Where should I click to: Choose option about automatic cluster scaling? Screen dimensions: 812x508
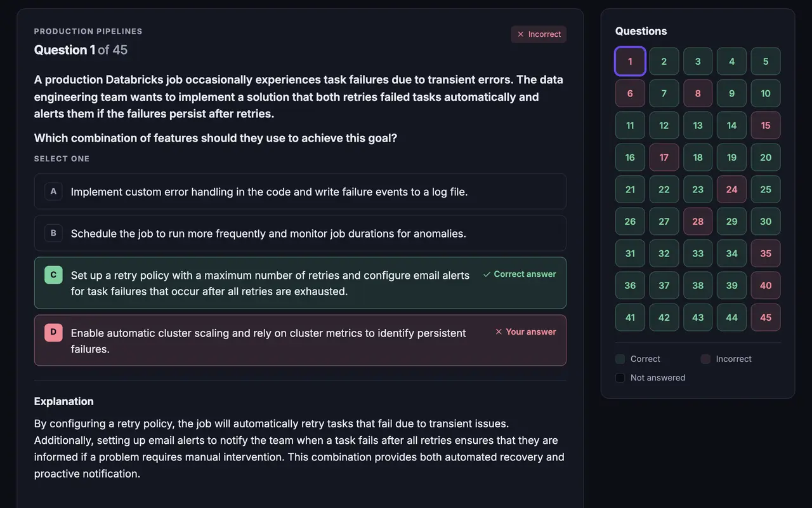tap(300, 340)
